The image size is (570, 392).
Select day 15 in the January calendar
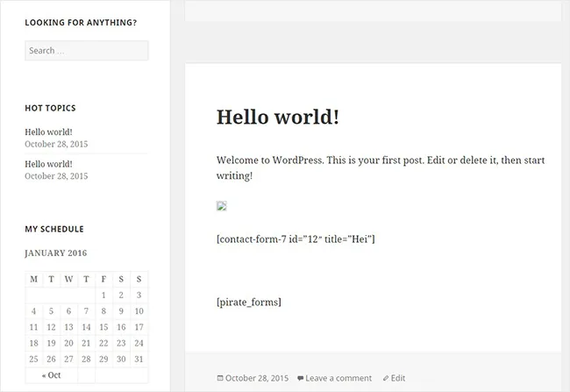103,327
